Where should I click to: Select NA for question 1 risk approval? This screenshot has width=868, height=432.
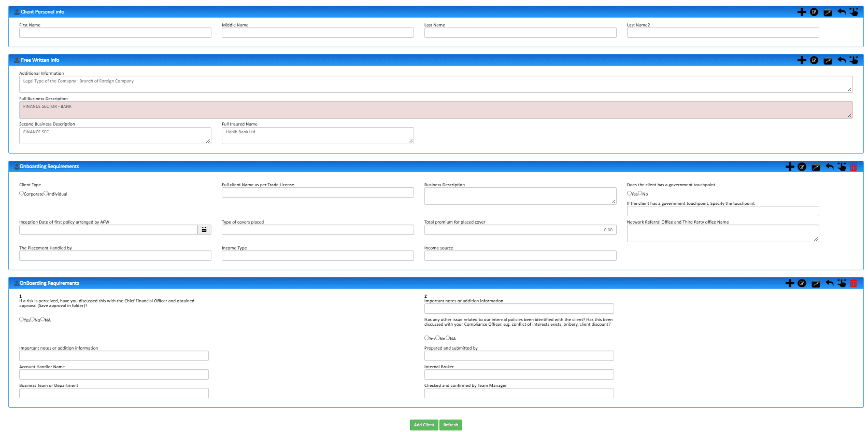pyautogui.click(x=42, y=319)
